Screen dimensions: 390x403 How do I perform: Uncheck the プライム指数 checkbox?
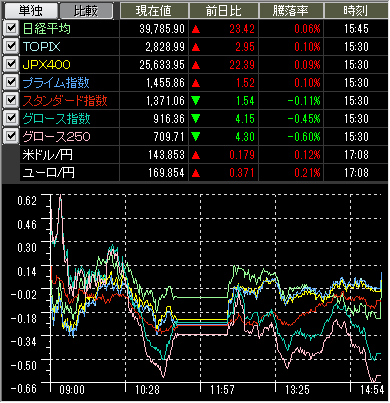11,82
